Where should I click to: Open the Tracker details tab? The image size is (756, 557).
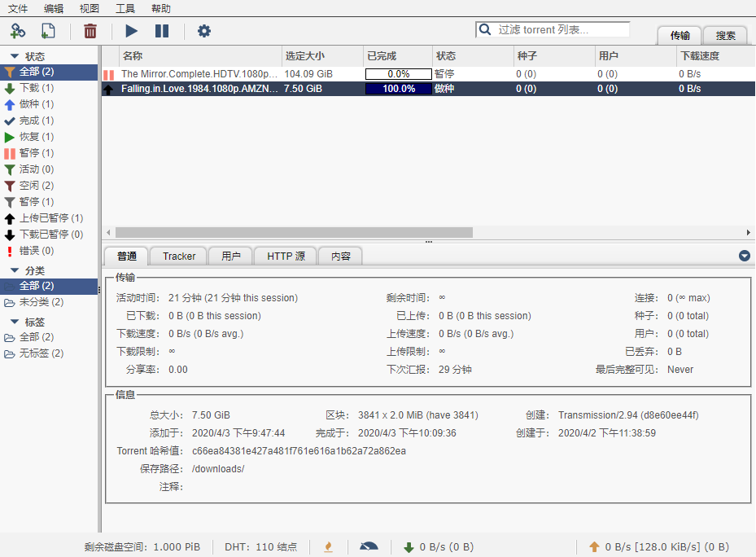179,257
